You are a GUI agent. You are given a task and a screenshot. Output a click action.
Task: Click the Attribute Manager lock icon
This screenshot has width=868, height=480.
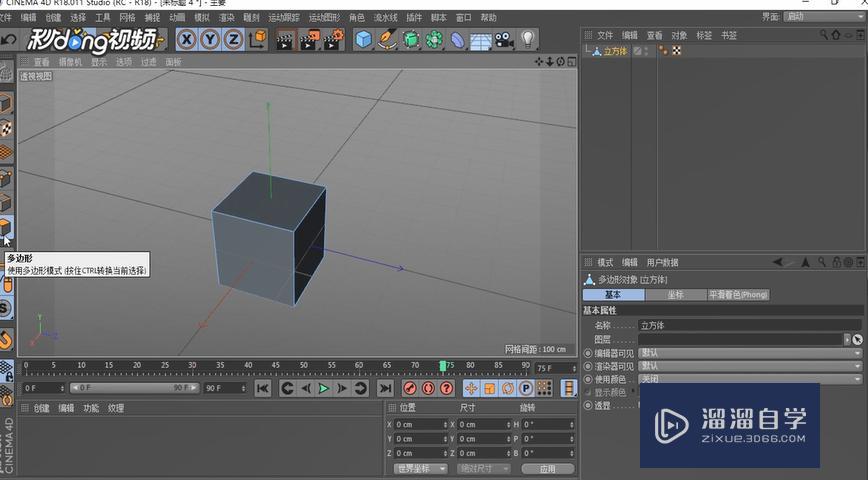[836, 262]
